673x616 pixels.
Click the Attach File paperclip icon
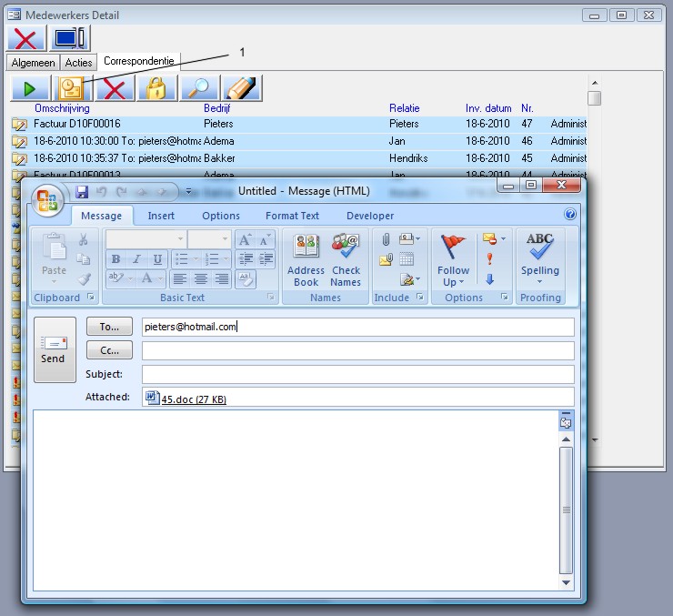[x=386, y=239]
